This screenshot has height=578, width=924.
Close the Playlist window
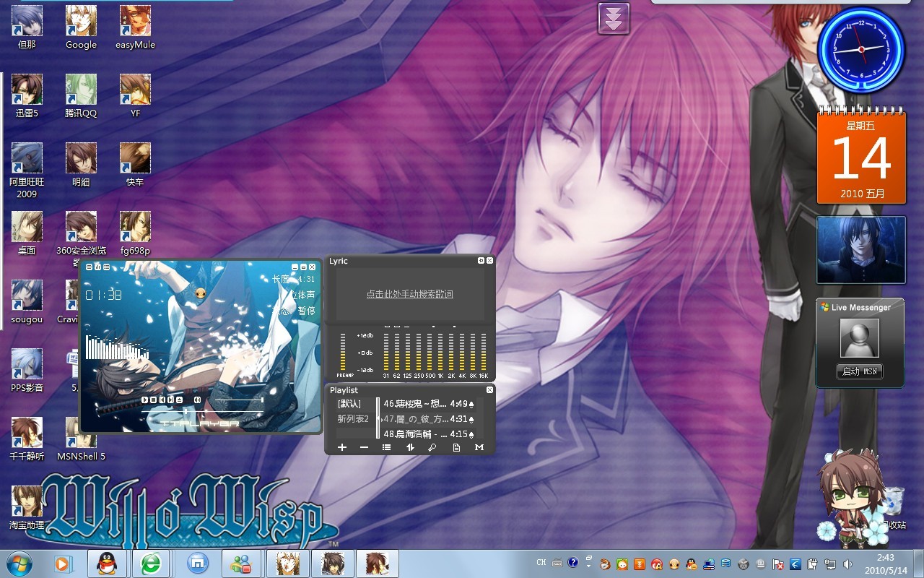point(490,390)
